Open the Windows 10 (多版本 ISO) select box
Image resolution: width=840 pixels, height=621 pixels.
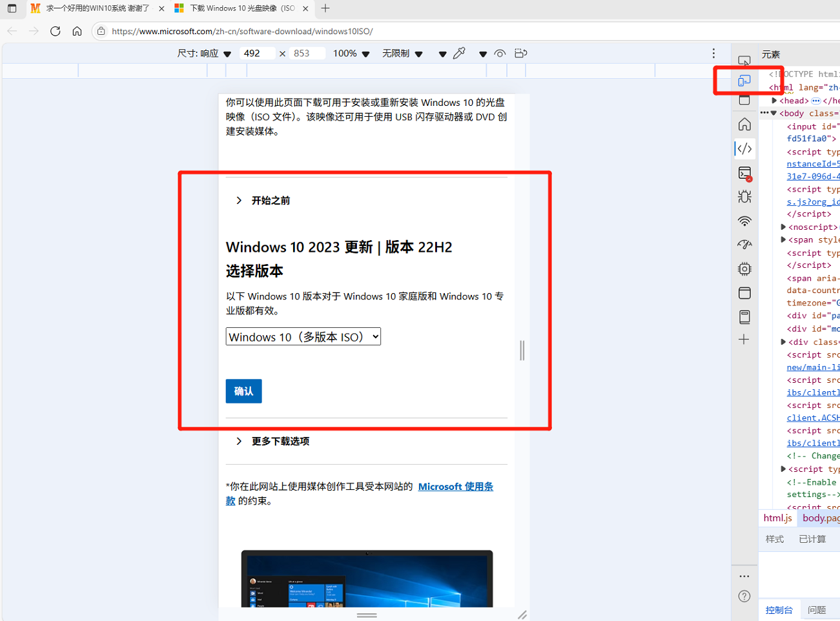tap(303, 337)
